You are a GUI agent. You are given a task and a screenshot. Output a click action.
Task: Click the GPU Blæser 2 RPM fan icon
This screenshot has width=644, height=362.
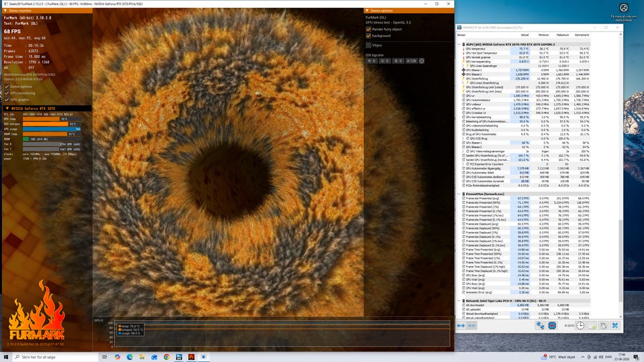click(464, 74)
